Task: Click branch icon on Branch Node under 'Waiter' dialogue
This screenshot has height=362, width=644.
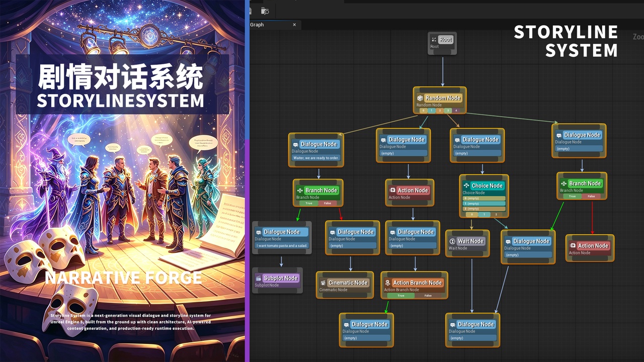Action: pos(300,191)
